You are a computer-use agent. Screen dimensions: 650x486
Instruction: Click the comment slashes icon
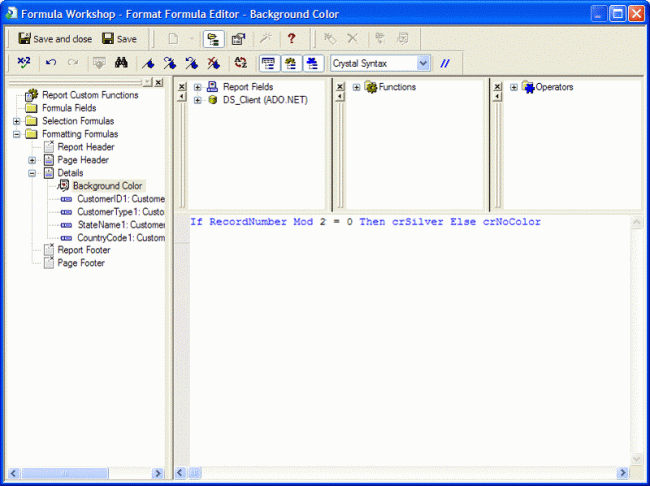coord(446,63)
